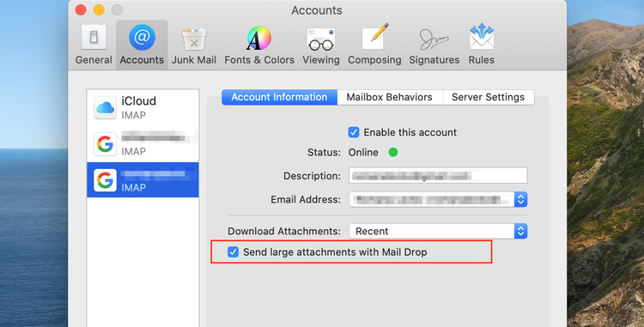
Task: Switch to Server Settings tab
Action: click(489, 97)
